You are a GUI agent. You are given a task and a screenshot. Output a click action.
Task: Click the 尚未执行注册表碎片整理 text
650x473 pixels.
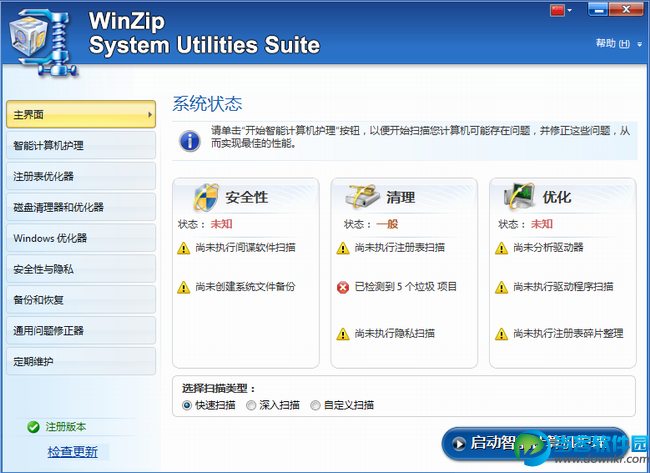coord(568,333)
